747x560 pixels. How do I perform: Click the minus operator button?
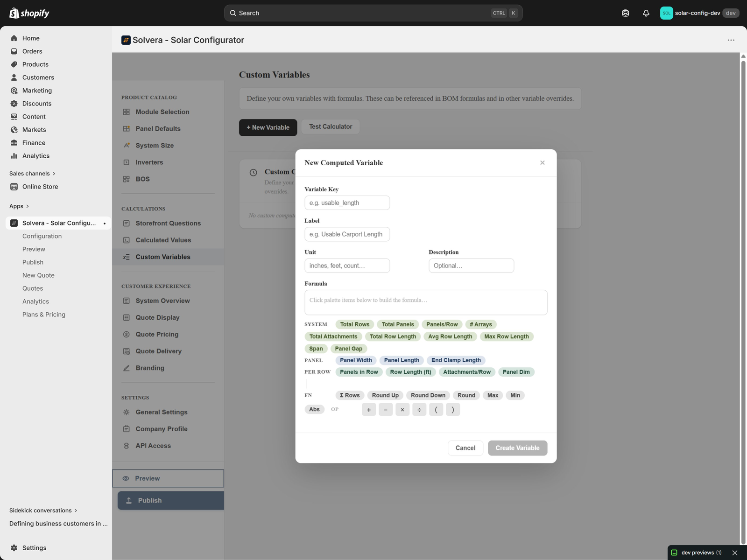tap(386, 410)
